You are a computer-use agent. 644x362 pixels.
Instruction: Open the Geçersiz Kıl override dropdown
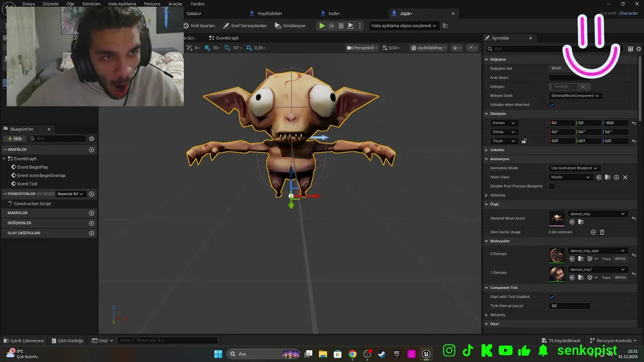(70, 194)
